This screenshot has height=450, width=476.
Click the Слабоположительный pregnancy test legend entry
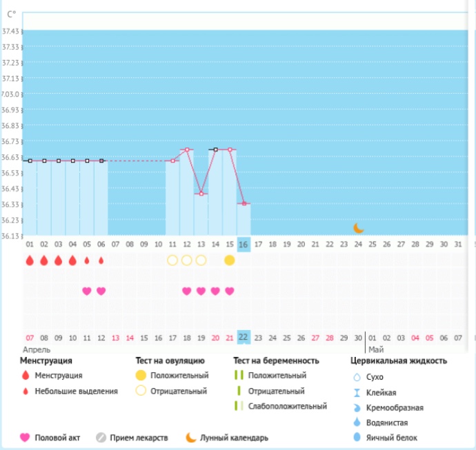click(x=287, y=406)
